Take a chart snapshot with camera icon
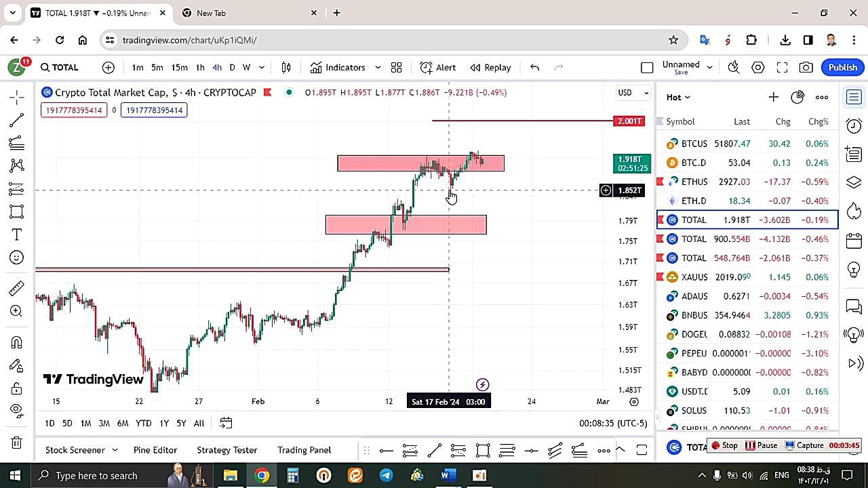868x488 pixels. (806, 67)
